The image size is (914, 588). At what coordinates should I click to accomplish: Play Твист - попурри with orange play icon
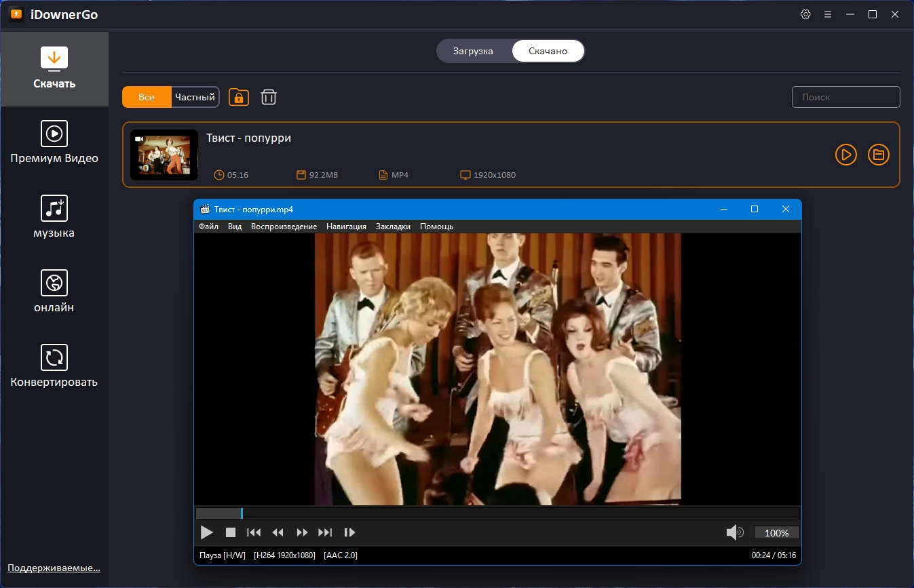(845, 155)
